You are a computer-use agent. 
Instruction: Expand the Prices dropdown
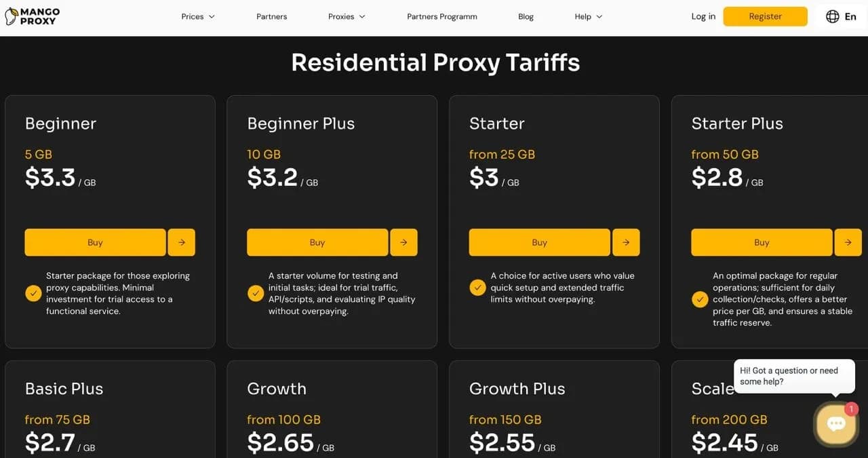pos(197,16)
